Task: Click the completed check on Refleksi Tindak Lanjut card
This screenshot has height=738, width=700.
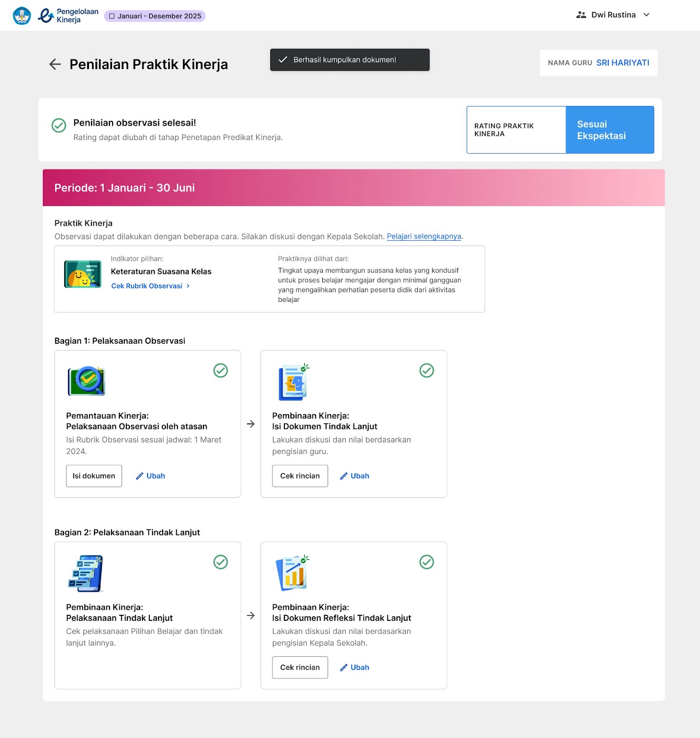Action: click(427, 562)
